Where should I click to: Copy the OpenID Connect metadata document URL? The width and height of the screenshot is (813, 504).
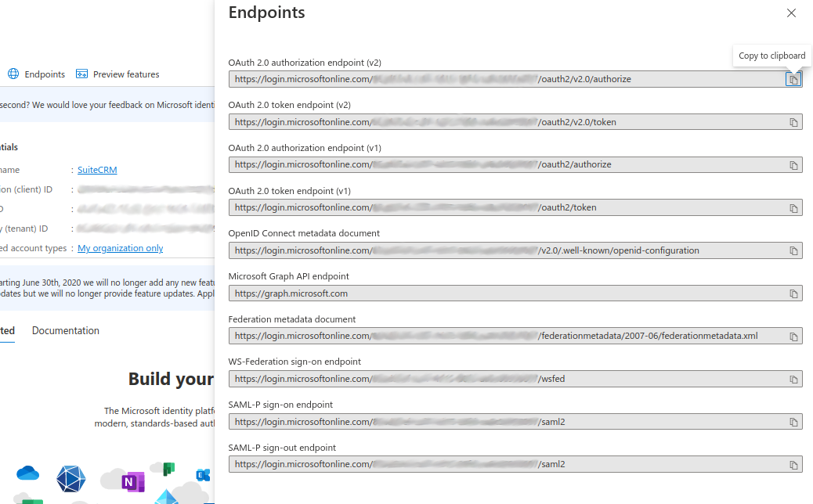793,250
